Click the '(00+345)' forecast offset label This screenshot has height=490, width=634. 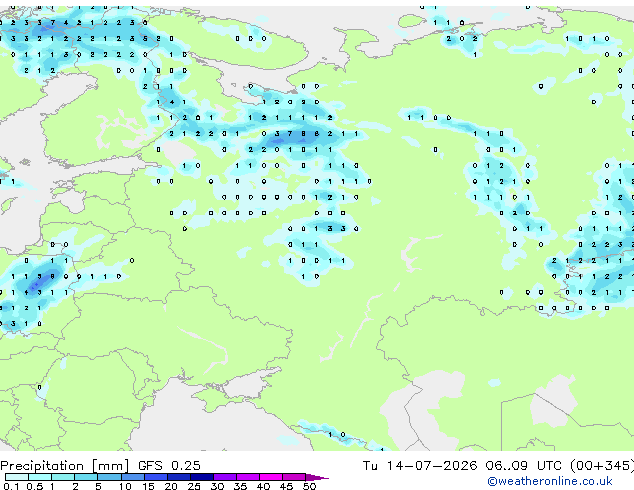[x=602, y=466]
